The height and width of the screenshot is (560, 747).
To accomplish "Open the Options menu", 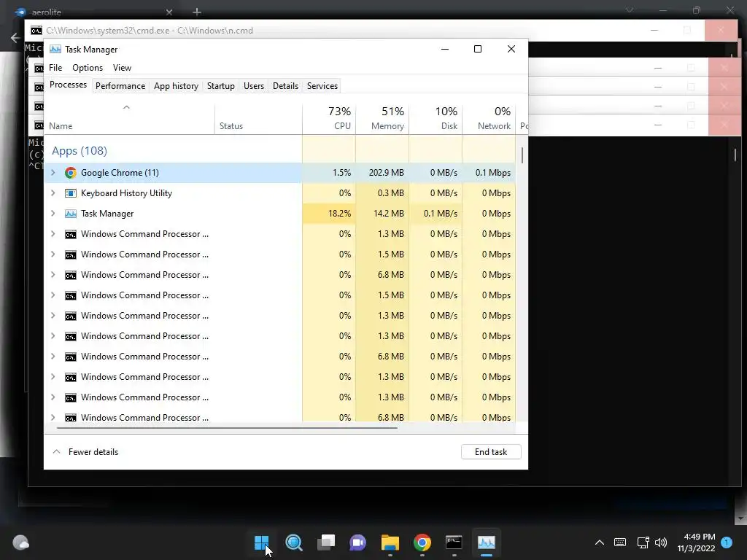I will click(88, 68).
